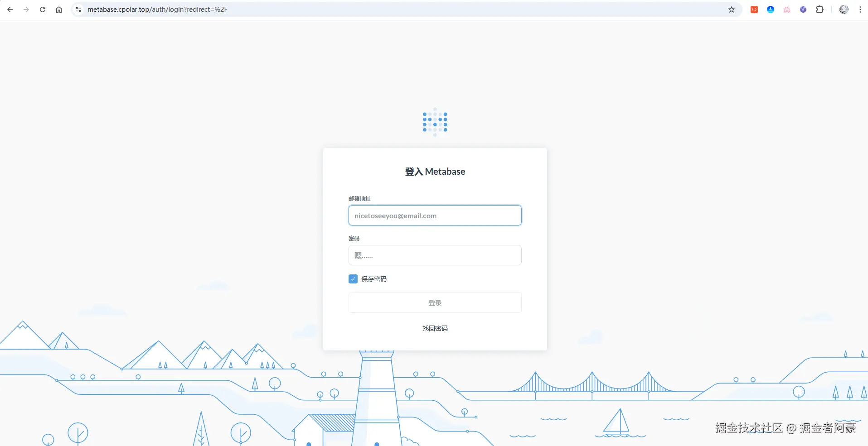Open the browser three-dot menu
868x446 pixels.
860,10
